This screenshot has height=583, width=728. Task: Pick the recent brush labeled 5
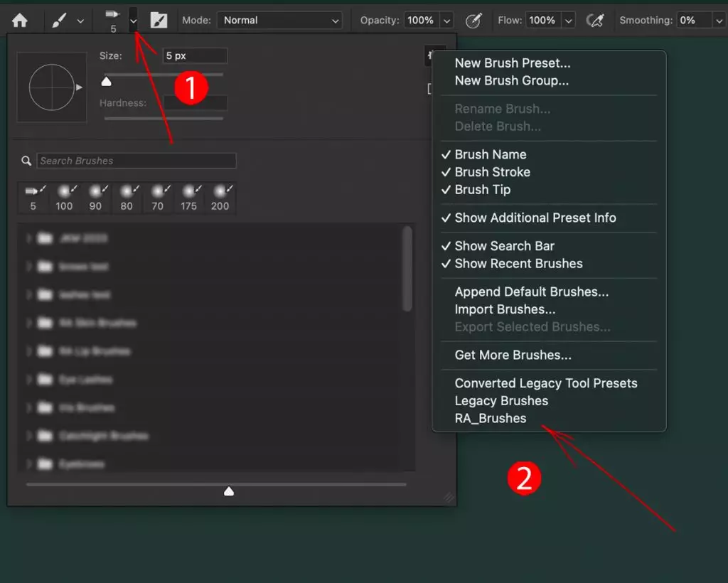point(33,198)
